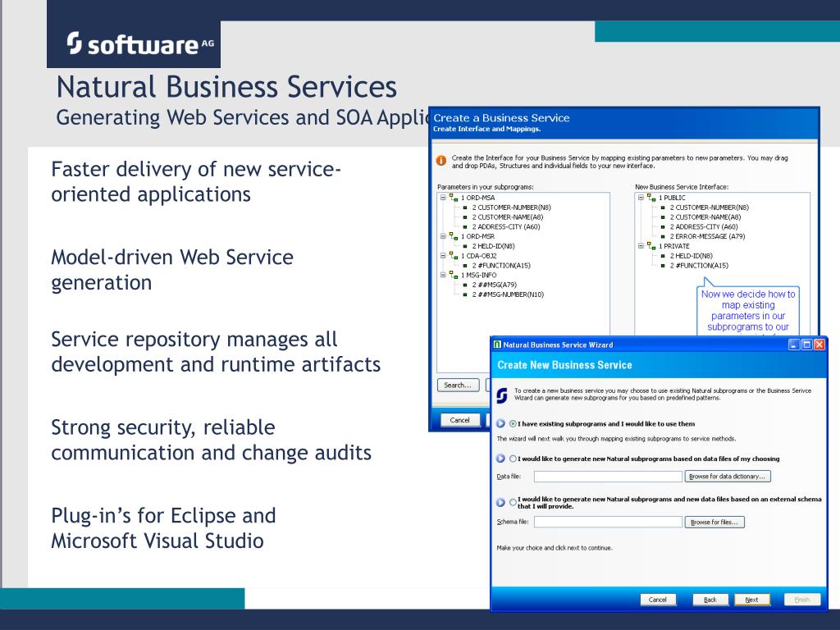The width and height of the screenshot is (840, 630).
Task: Click the group node icon next to CDA-OBJ2
Action: 454,256
